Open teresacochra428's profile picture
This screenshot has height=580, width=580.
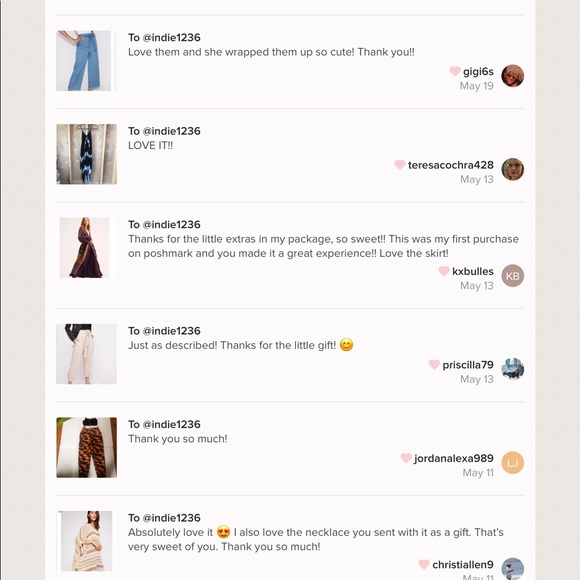(512, 169)
